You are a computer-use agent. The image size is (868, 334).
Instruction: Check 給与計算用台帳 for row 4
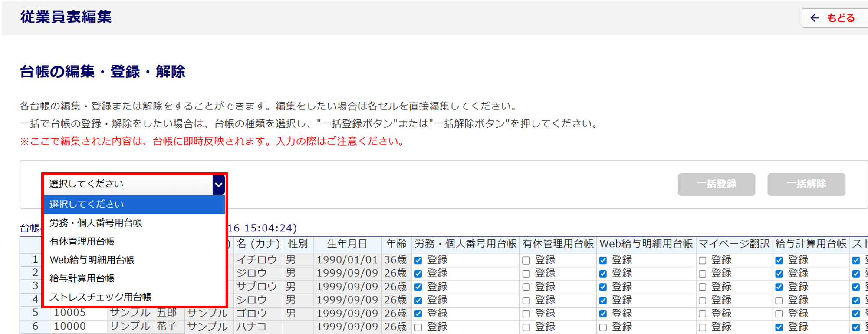point(779,301)
